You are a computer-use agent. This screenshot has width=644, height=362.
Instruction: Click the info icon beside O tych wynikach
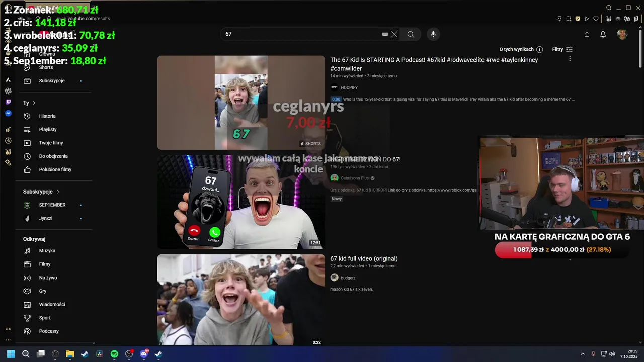coord(540,49)
